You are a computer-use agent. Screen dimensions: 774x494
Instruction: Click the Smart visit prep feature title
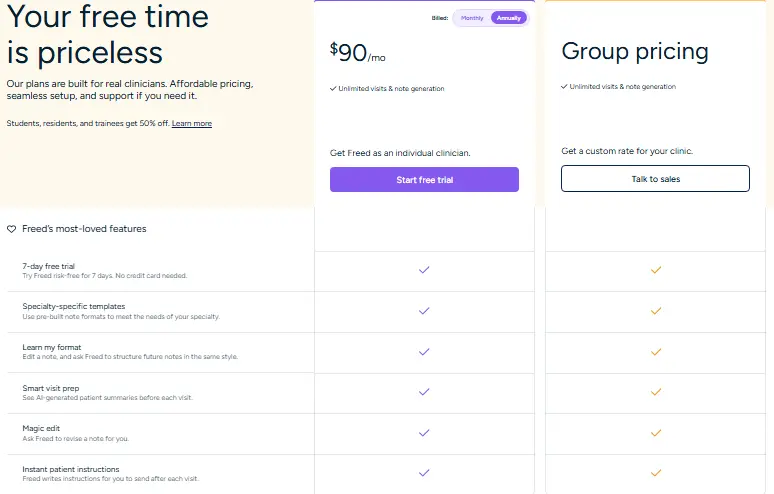(53, 387)
